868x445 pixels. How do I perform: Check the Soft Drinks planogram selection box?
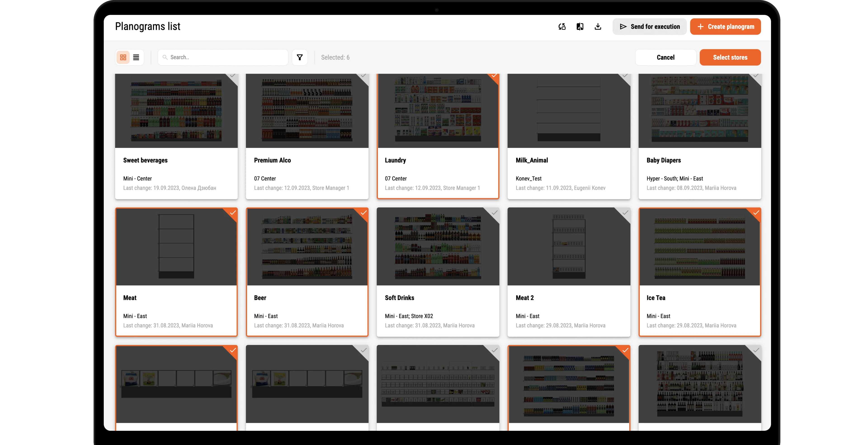click(x=494, y=213)
